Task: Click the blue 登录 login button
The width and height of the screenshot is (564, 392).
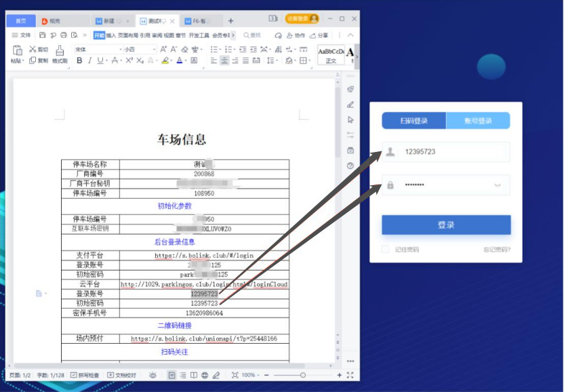Action: coord(446,225)
